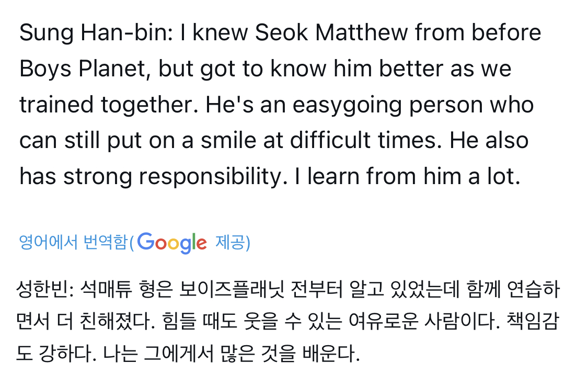Click the word "easygoing"
Image resolution: width=588 pixels, height=386 pixels.
point(348,105)
